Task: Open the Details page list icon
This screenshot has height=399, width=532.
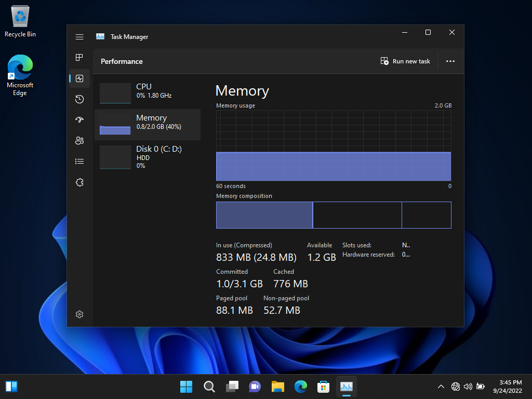Action: coord(79,162)
